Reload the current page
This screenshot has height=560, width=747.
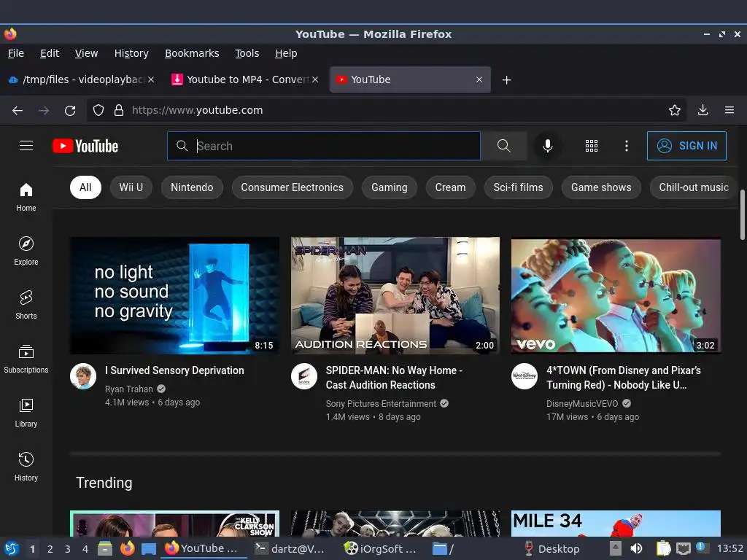(x=70, y=111)
